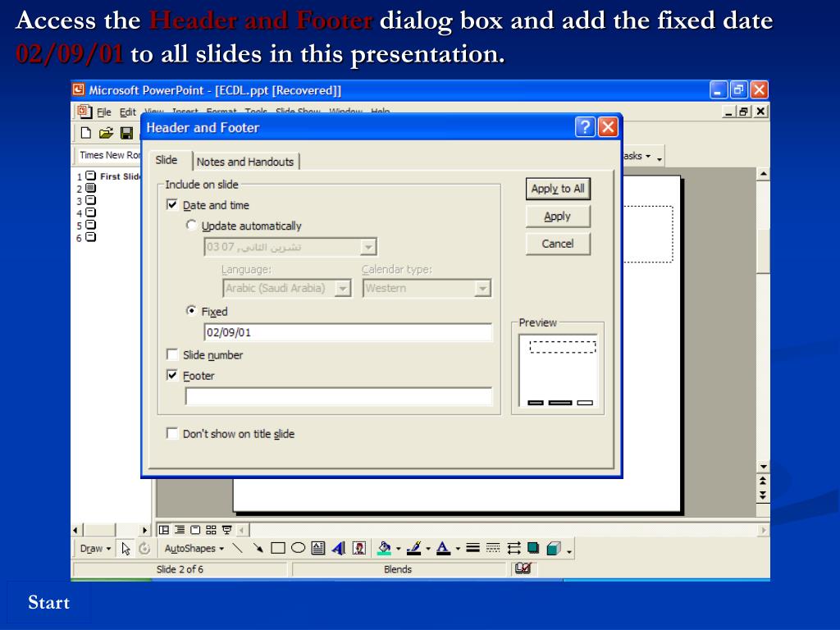Select slide 2 icon in outline pane
Viewport: 840px width, 630px height.
[x=91, y=188]
